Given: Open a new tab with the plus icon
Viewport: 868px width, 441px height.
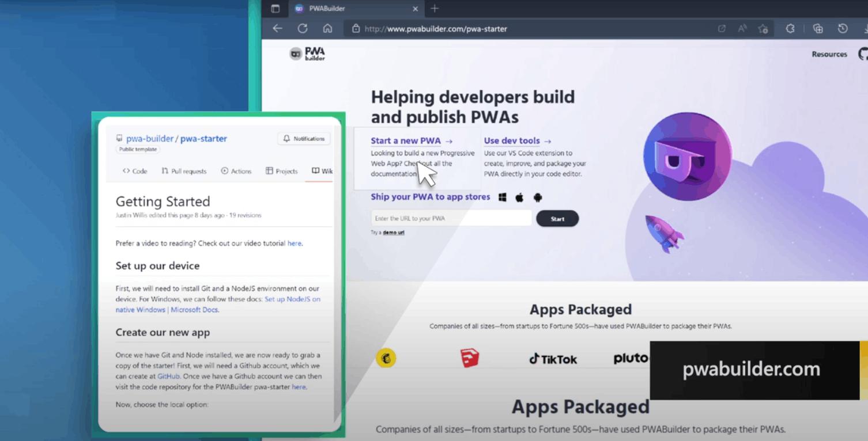Looking at the screenshot, I should pos(435,8).
